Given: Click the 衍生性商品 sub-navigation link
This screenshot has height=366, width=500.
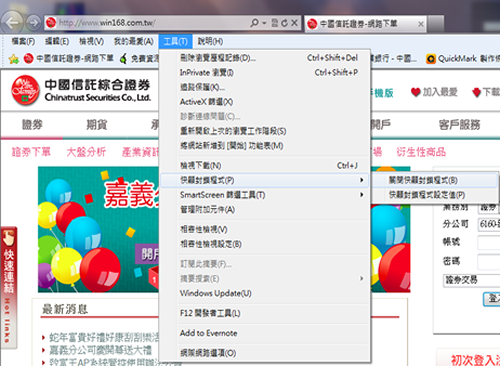Looking at the screenshot, I should click(421, 152).
